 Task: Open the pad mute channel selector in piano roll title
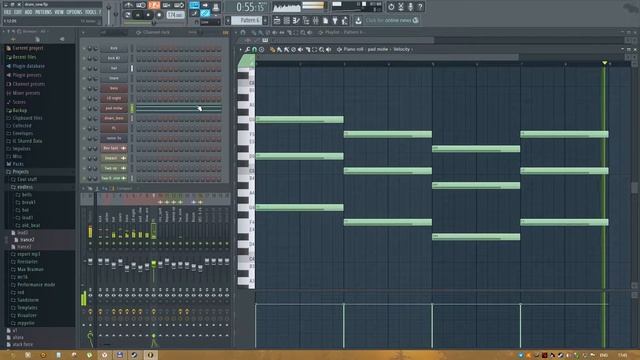378,49
